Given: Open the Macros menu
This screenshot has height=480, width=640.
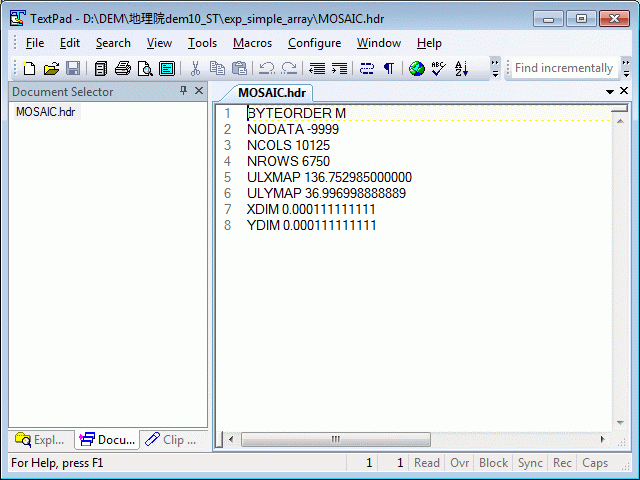Looking at the screenshot, I should pos(252,43).
